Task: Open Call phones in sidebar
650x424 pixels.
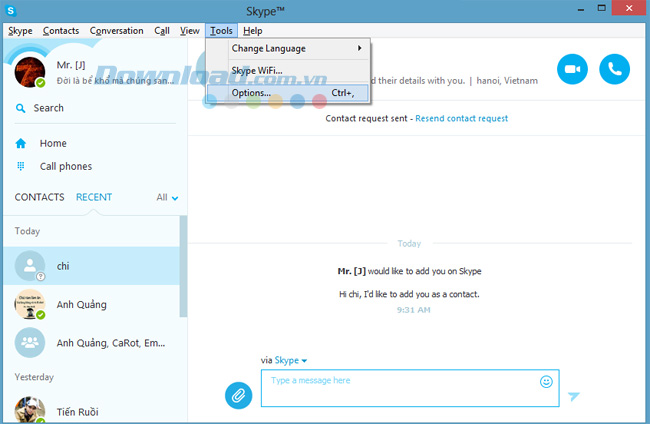Action: point(66,166)
